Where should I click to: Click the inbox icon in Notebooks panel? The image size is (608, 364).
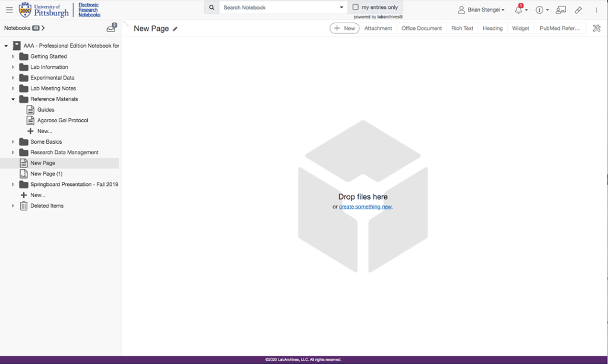111,28
